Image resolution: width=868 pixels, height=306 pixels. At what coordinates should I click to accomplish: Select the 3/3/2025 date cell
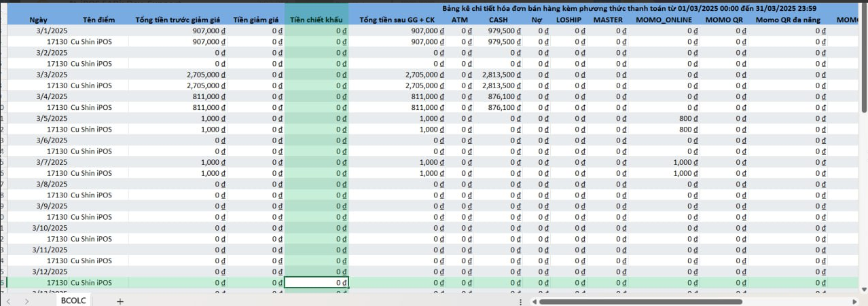52,75
